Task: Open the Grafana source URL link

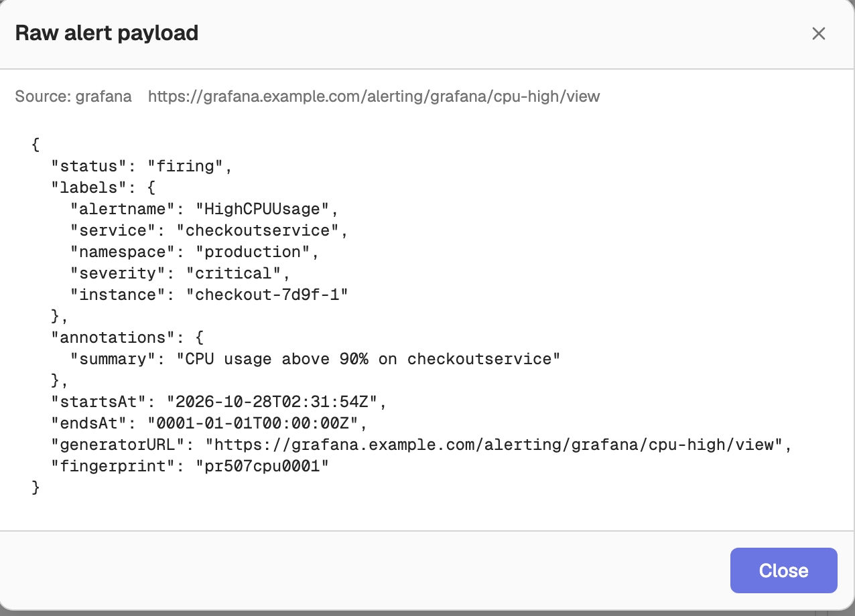Action: tap(374, 96)
